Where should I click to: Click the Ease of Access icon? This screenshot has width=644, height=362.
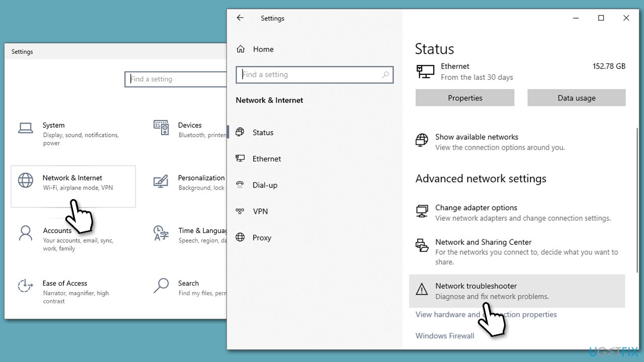(x=25, y=286)
